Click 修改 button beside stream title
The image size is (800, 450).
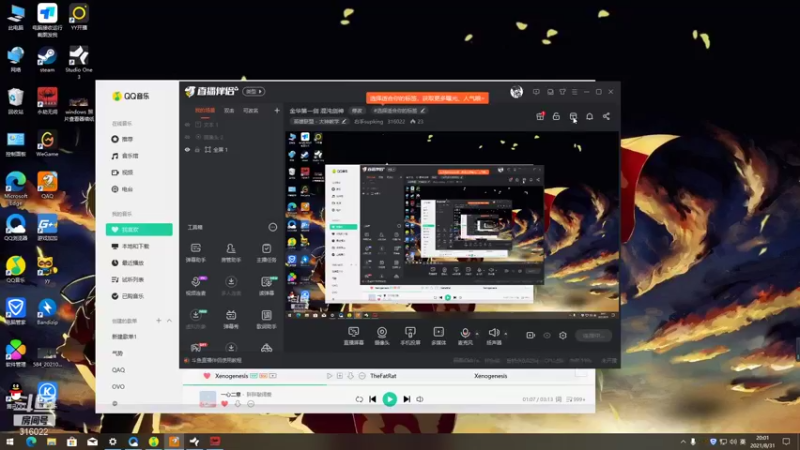click(x=357, y=110)
